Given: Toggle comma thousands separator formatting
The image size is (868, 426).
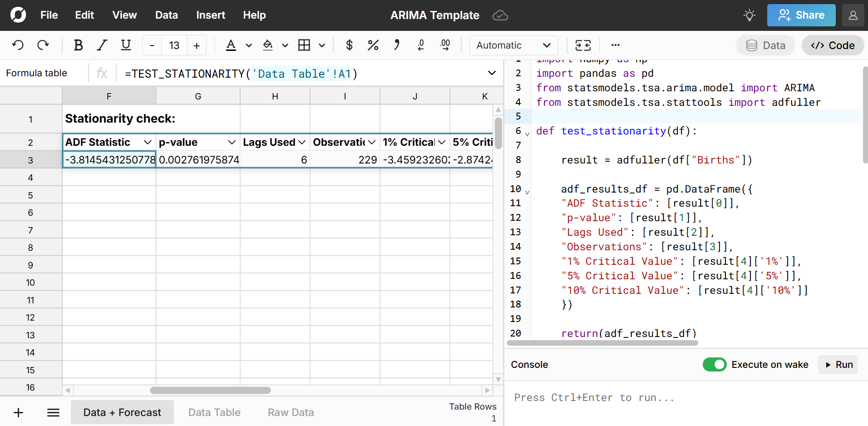Looking at the screenshot, I should (x=396, y=45).
